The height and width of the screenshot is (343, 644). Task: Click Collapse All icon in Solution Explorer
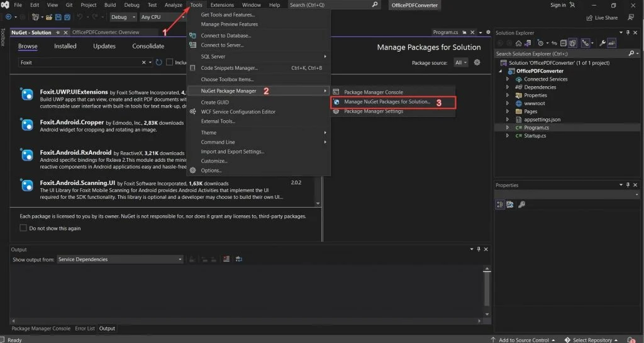(x=563, y=43)
